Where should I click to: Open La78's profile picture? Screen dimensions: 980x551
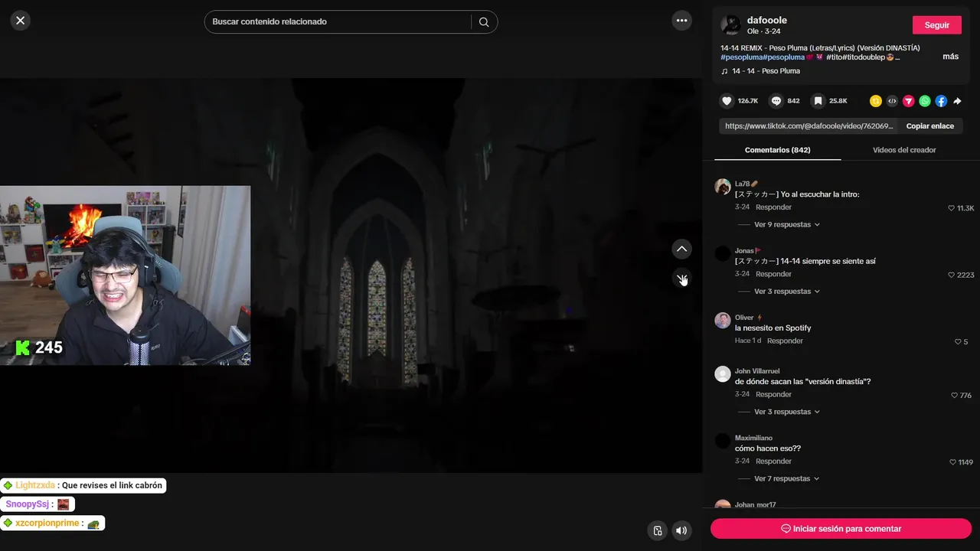[723, 187]
